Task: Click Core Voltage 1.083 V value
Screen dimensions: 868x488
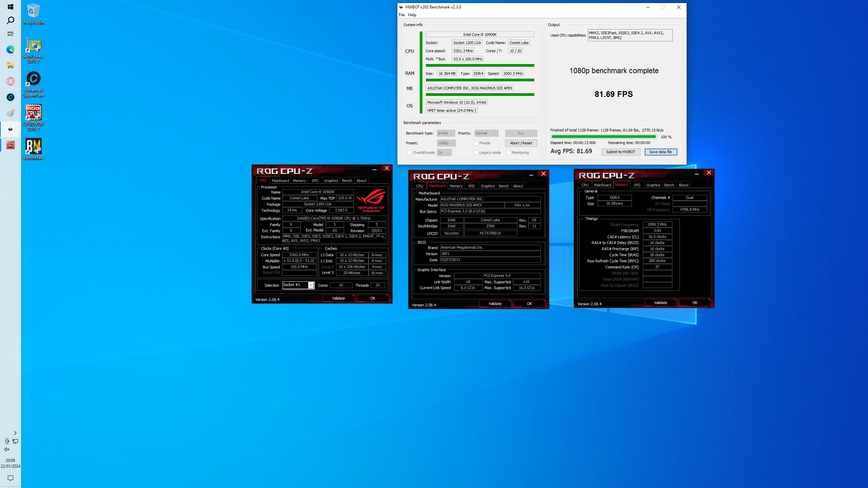Action: tap(341, 210)
